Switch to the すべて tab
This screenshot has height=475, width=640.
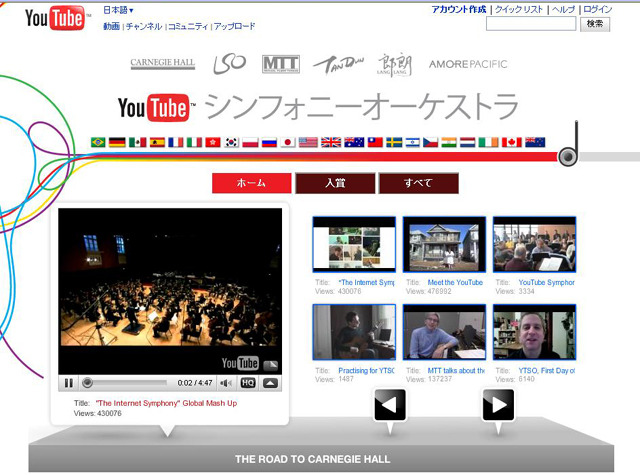pyautogui.click(x=419, y=183)
